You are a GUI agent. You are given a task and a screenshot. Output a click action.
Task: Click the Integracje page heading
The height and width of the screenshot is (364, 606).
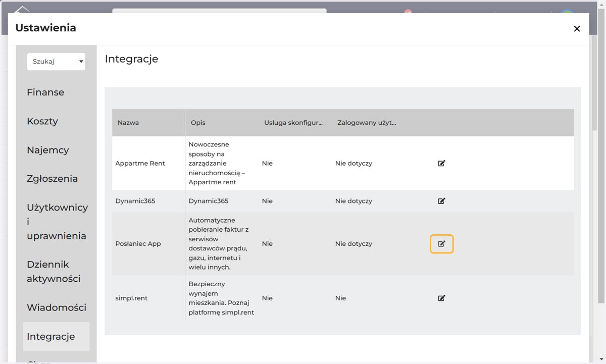(131, 59)
